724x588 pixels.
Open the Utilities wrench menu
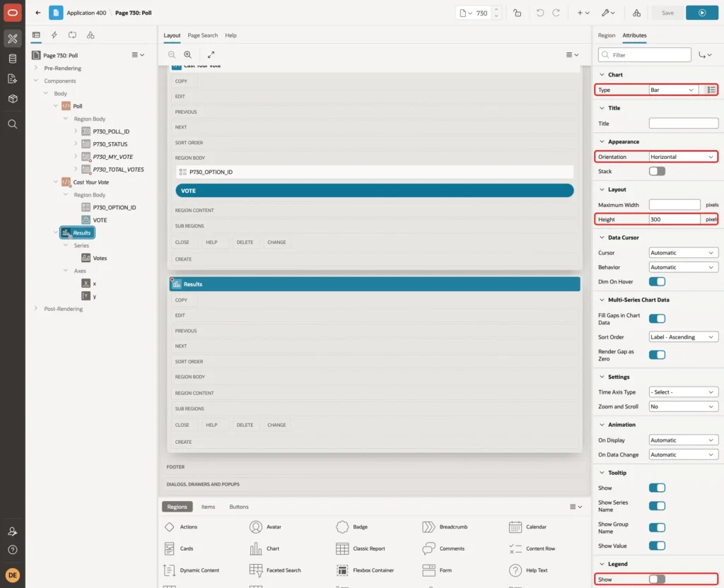click(608, 13)
